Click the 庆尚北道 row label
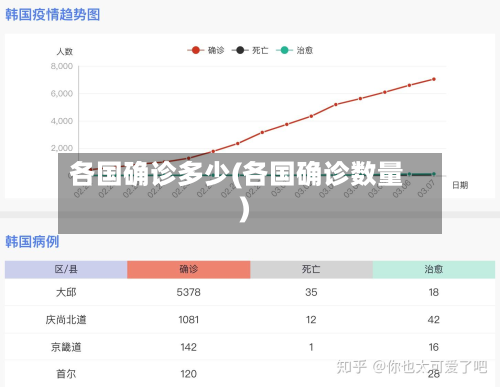 click(66, 320)
